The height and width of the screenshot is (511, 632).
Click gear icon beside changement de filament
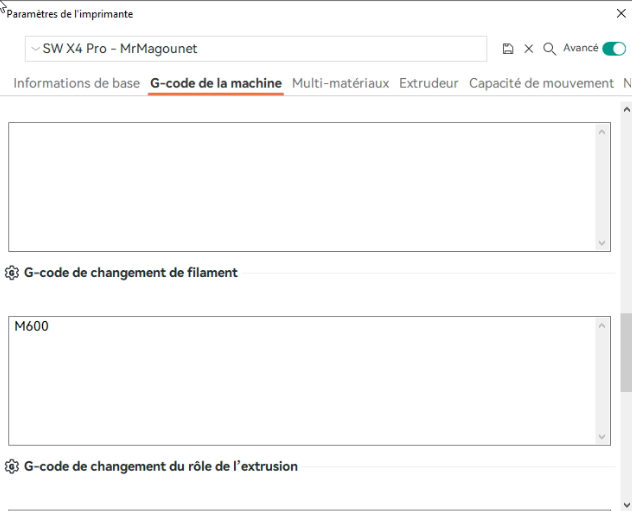(12, 273)
